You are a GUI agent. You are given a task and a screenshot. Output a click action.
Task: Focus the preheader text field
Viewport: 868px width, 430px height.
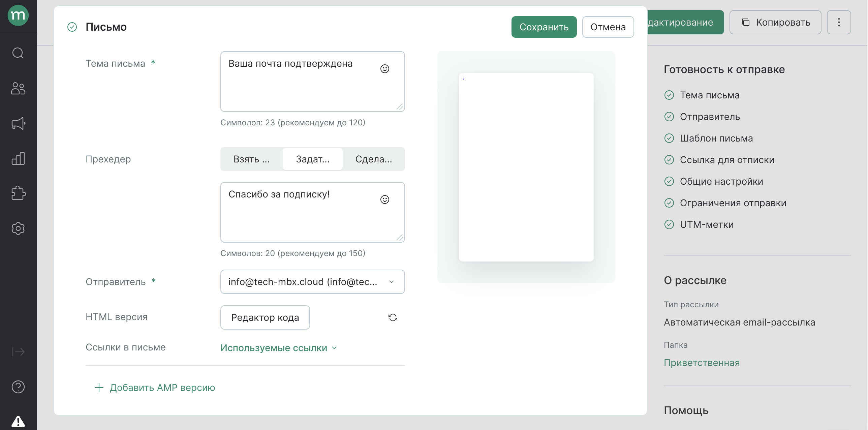pos(313,212)
